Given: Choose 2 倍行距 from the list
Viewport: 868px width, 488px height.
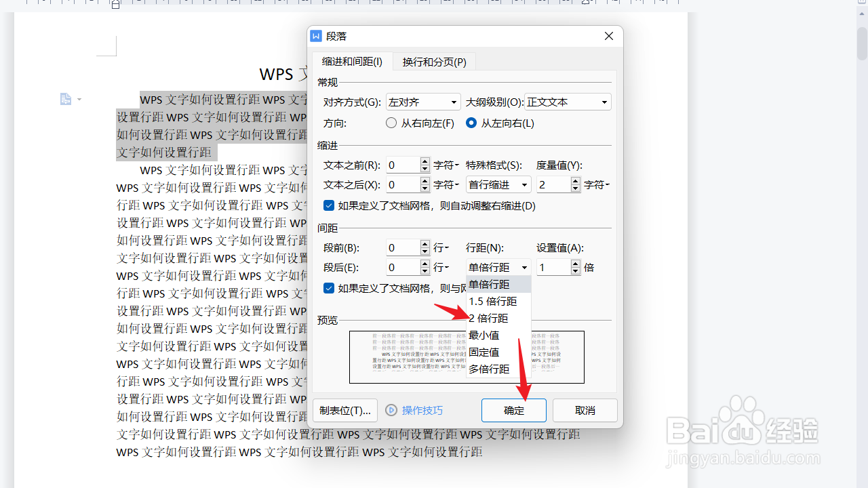Looking at the screenshot, I should pos(498,319).
